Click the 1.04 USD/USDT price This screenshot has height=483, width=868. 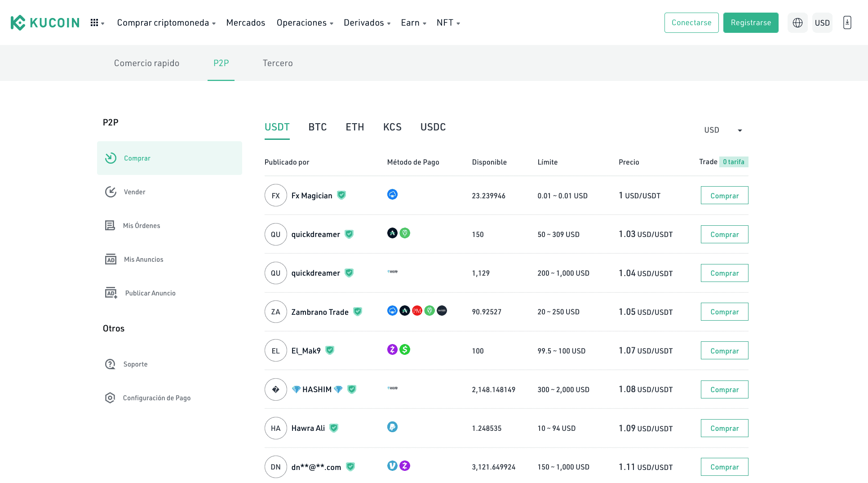(x=646, y=273)
